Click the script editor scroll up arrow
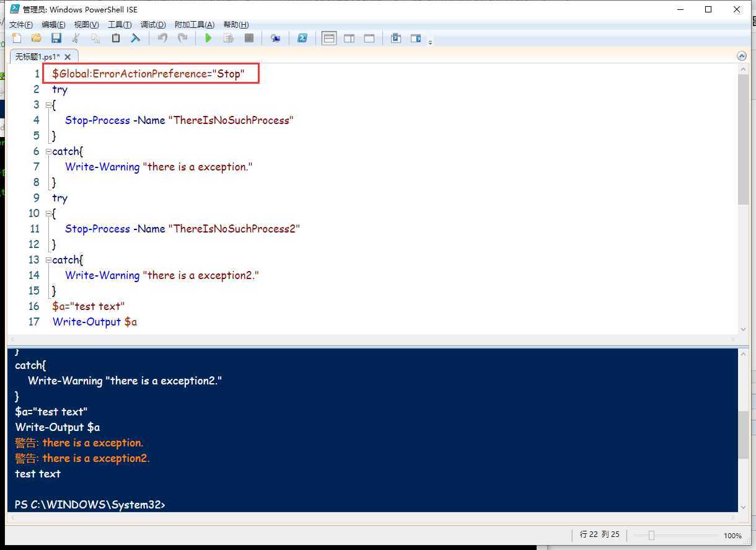Image resolution: width=756 pixels, height=550 pixels. tap(744, 69)
